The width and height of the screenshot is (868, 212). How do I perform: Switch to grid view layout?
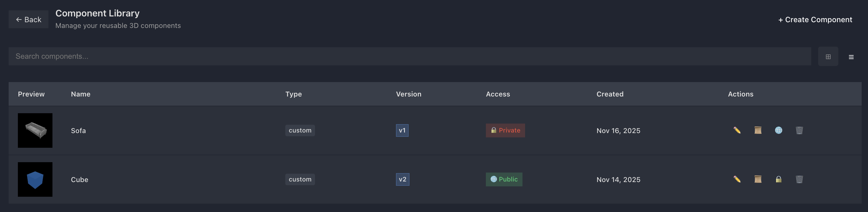pos(828,56)
